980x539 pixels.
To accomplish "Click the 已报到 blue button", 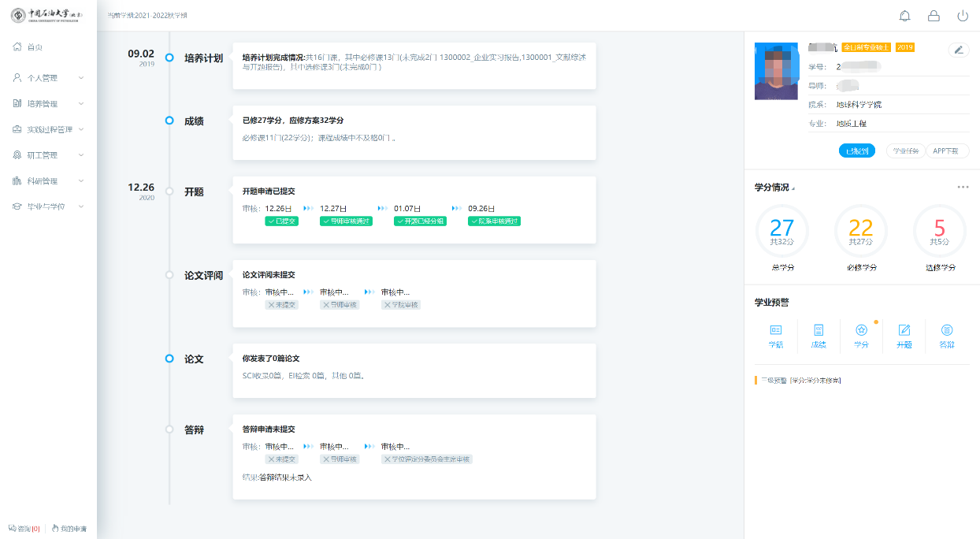I will pyautogui.click(x=856, y=151).
